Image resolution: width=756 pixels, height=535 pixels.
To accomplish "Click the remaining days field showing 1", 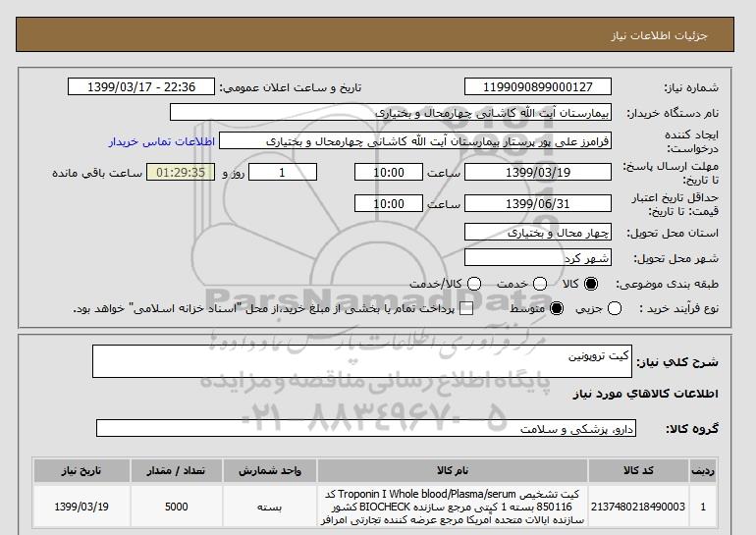I will pos(283,172).
